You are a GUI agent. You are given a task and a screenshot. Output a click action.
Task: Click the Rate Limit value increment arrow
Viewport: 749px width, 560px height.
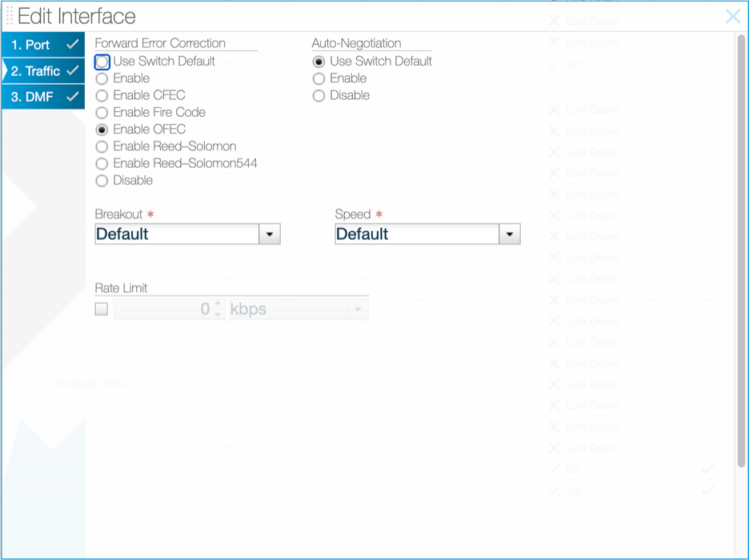tap(218, 304)
